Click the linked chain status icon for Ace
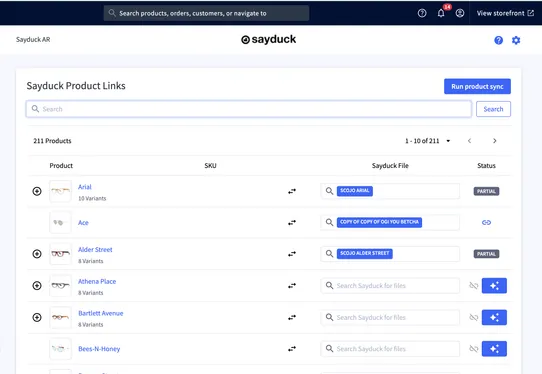 (486, 222)
